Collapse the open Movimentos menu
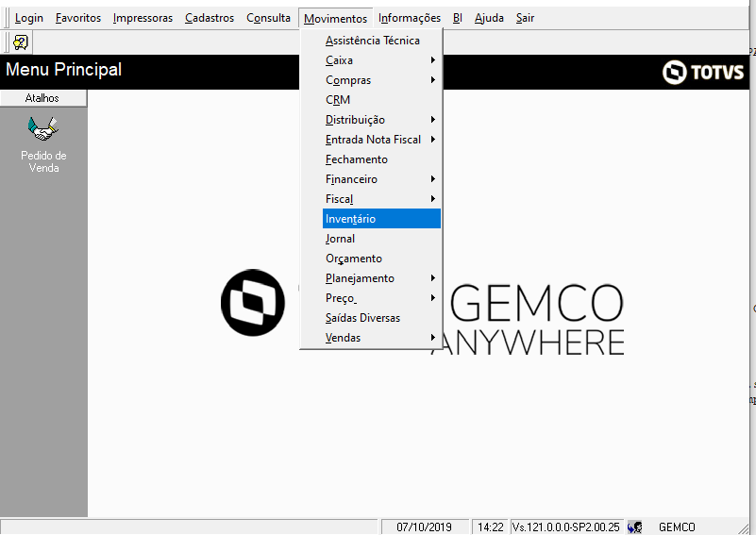 click(x=336, y=18)
